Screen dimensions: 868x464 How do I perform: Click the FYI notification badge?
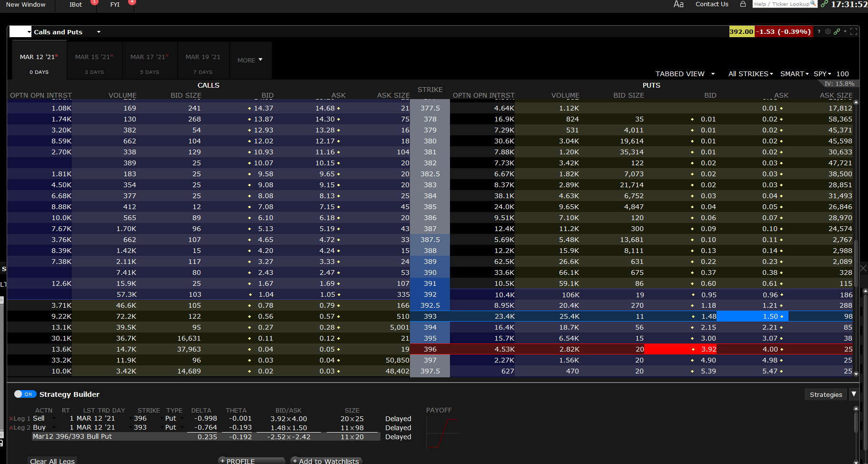[132, 2]
